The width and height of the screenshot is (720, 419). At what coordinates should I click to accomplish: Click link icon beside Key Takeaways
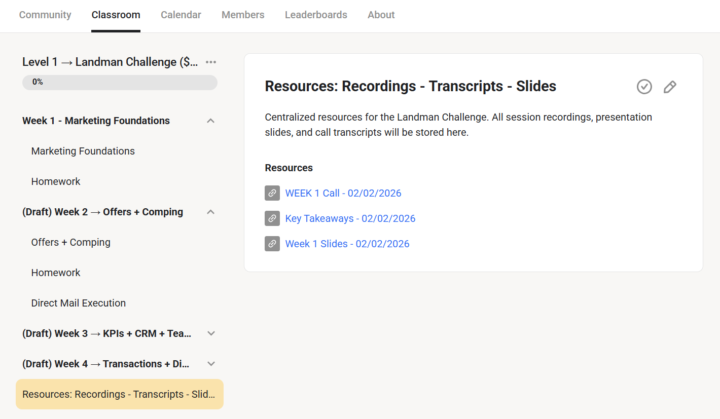(x=272, y=218)
